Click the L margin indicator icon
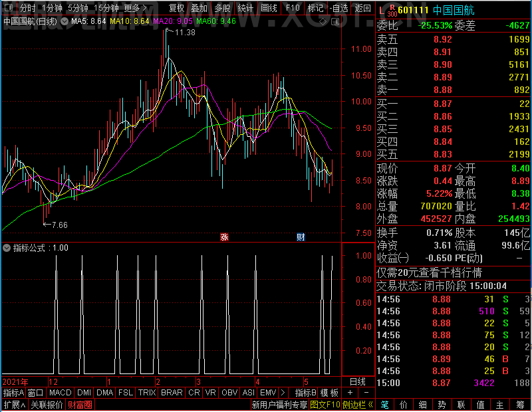Screen dimensions: 532x412 click(x=382, y=11)
